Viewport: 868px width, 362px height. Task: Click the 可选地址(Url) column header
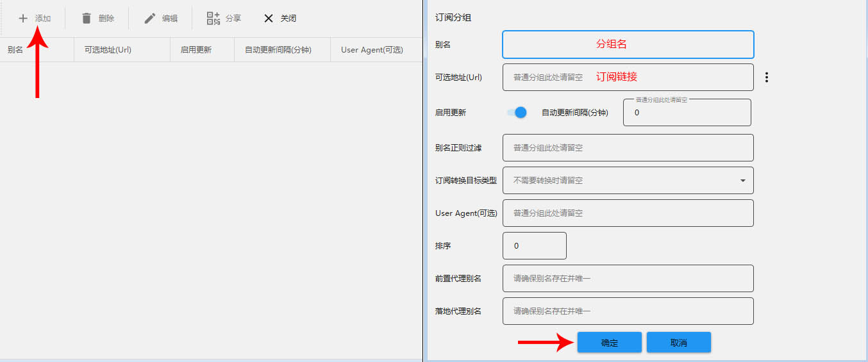[108, 50]
